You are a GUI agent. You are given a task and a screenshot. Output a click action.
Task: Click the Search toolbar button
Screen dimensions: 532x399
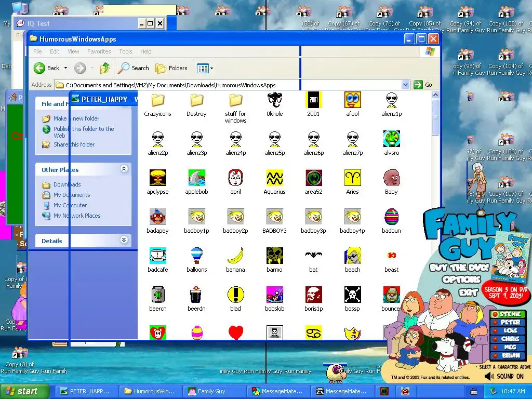click(x=134, y=68)
